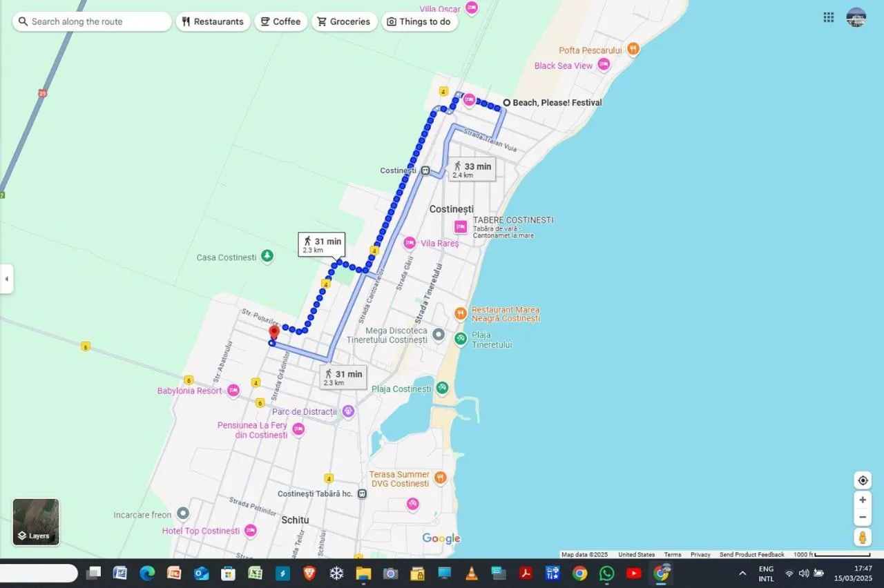Click the Google apps grid icon
The width and height of the screenshot is (884, 588).
coord(829,17)
